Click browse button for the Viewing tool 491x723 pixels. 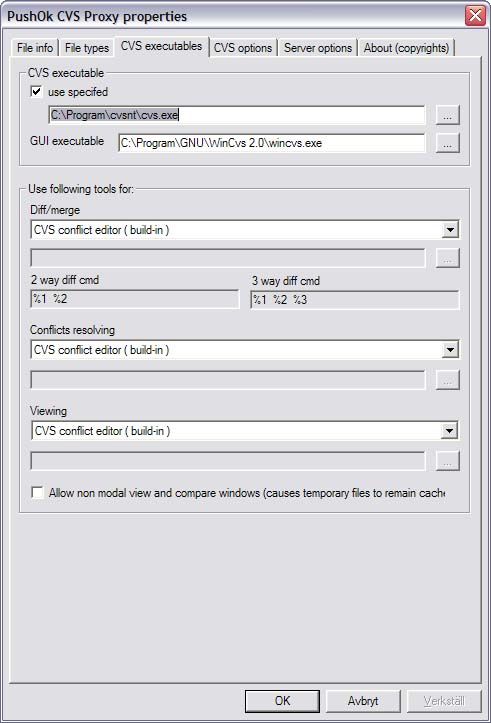pos(447,461)
